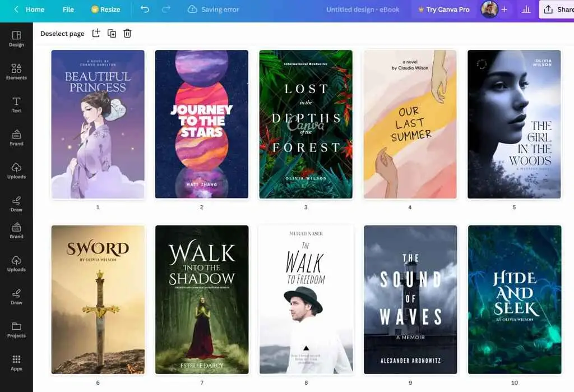Select Lost in the Depths cover
The image size is (574, 392).
tap(305, 124)
